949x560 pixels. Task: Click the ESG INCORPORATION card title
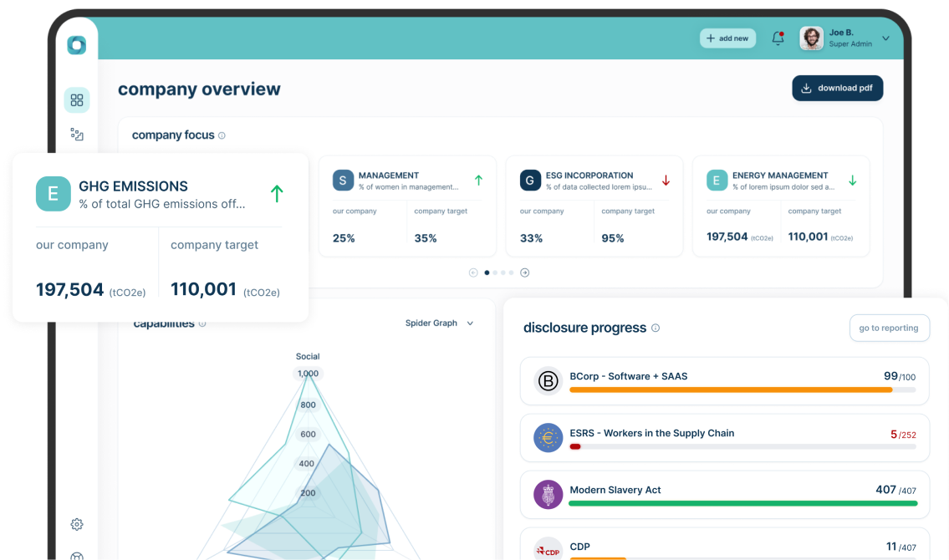click(589, 176)
